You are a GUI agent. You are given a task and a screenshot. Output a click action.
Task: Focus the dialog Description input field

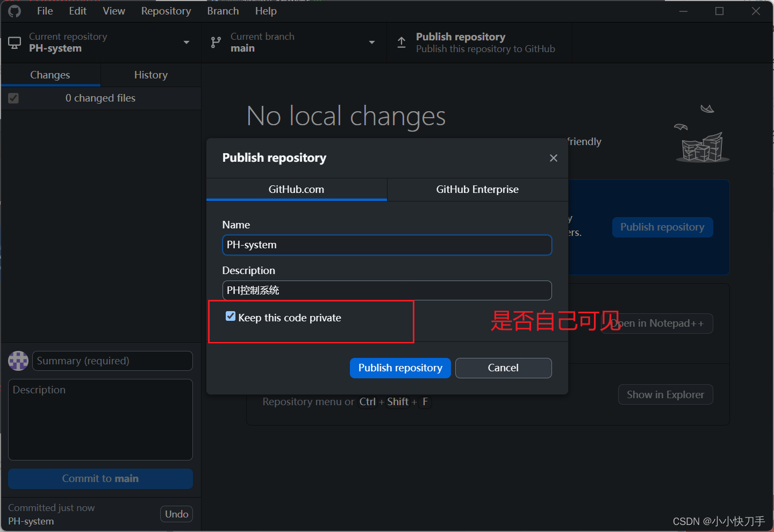pos(387,291)
